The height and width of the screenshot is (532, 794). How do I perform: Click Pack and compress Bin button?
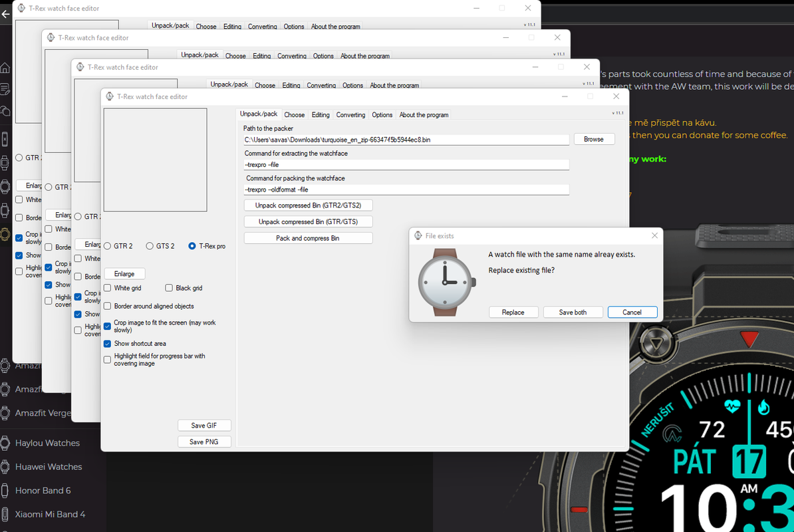click(x=308, y=238)
